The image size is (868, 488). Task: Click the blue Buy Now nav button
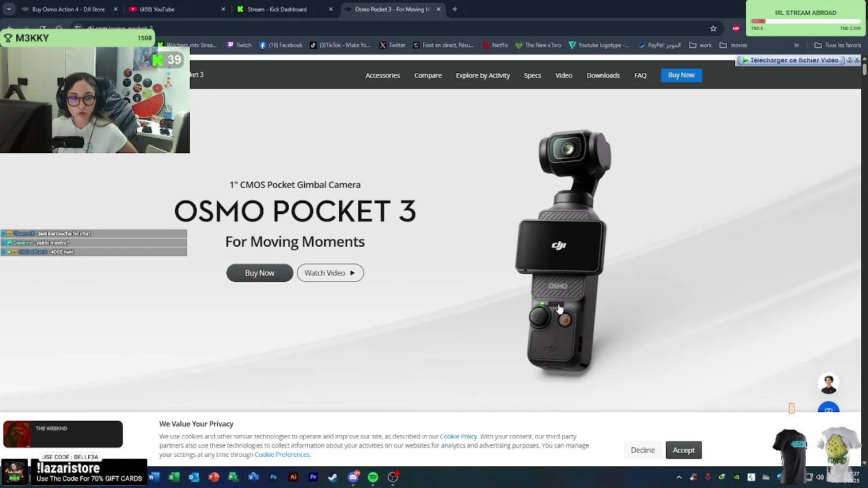point(681,75)
